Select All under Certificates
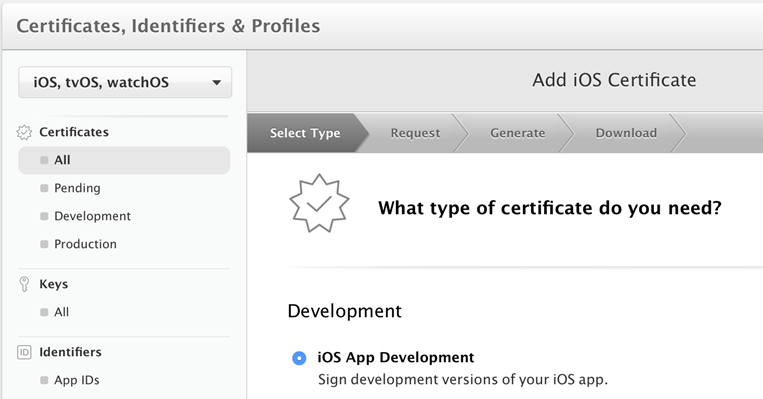Image resolution: width=763 pixels, height=399 pixels. (124, 160)
